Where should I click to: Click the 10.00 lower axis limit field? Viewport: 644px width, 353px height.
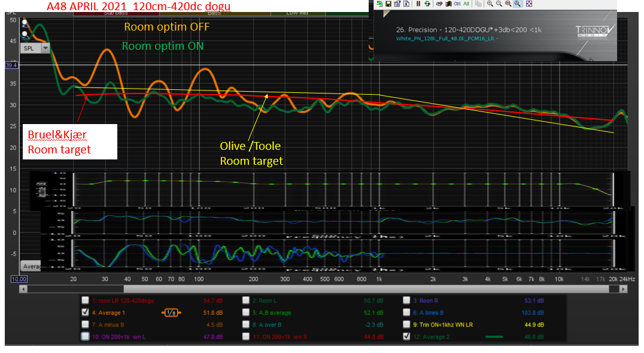19,279
